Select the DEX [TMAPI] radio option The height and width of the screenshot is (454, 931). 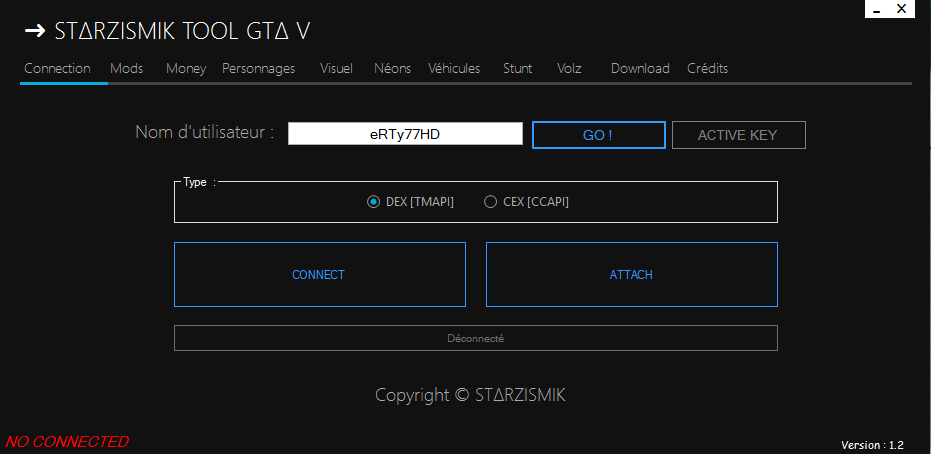click(410, 202)
